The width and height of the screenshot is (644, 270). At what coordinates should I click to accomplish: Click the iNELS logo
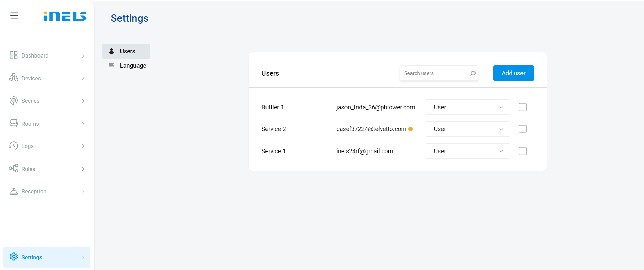pos(65,16)
